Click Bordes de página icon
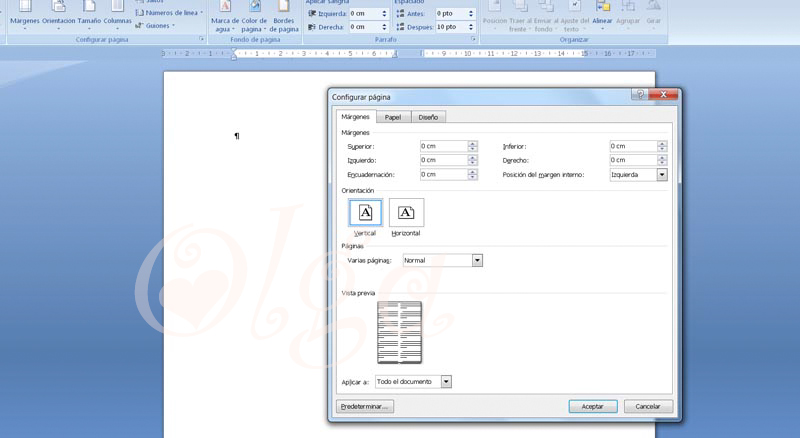Viewport: 800px width, 438px height. click(284, 16)
